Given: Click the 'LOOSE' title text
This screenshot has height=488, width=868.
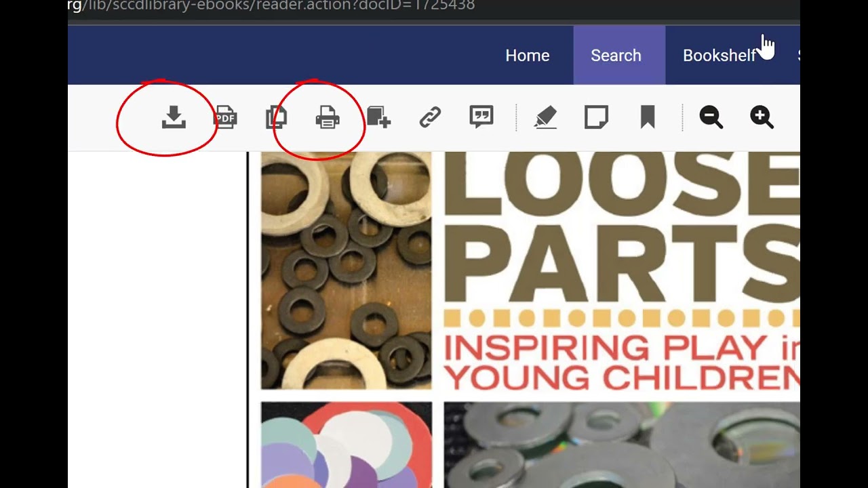Looking at the screenshot, I should [x=622, y=184].
